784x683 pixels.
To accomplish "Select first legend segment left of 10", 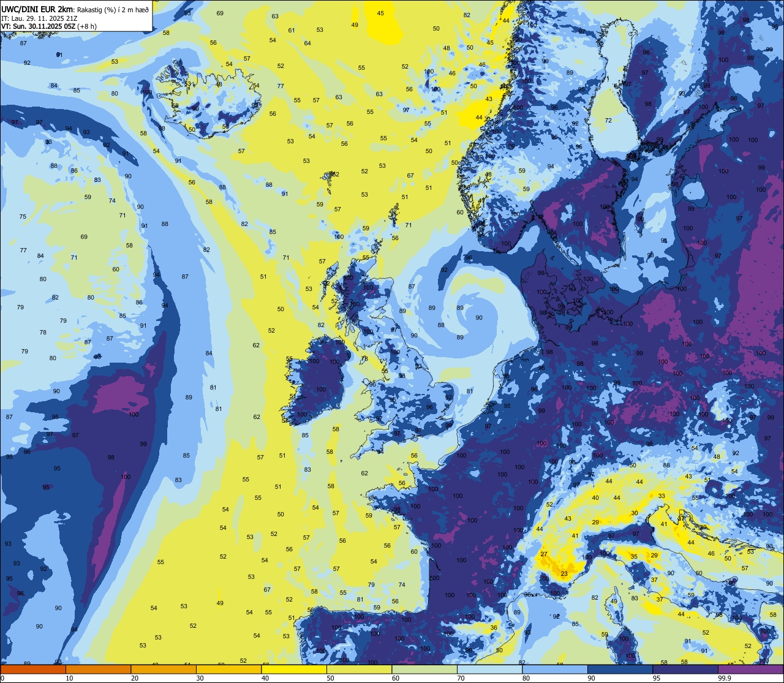I will [x=33, y=669].
